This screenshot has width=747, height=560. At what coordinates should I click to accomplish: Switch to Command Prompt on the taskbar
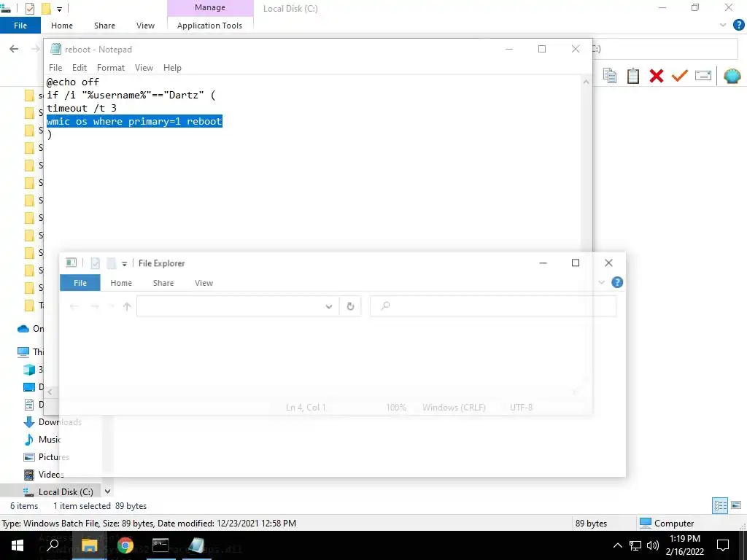coord(160,545)
